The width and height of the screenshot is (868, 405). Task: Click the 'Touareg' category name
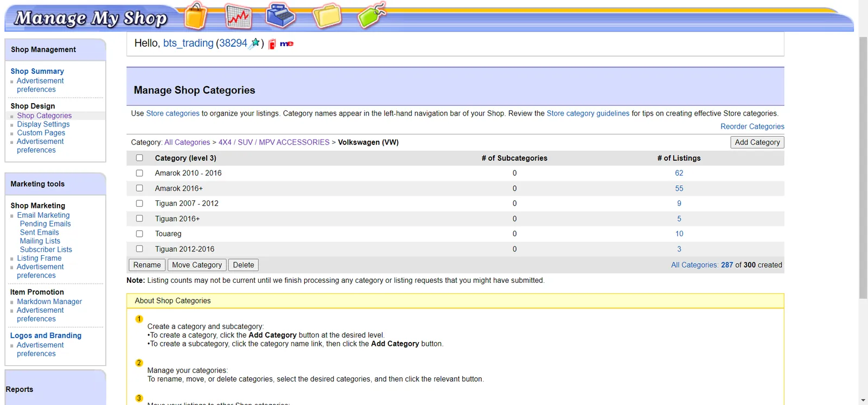coord(168,234)
